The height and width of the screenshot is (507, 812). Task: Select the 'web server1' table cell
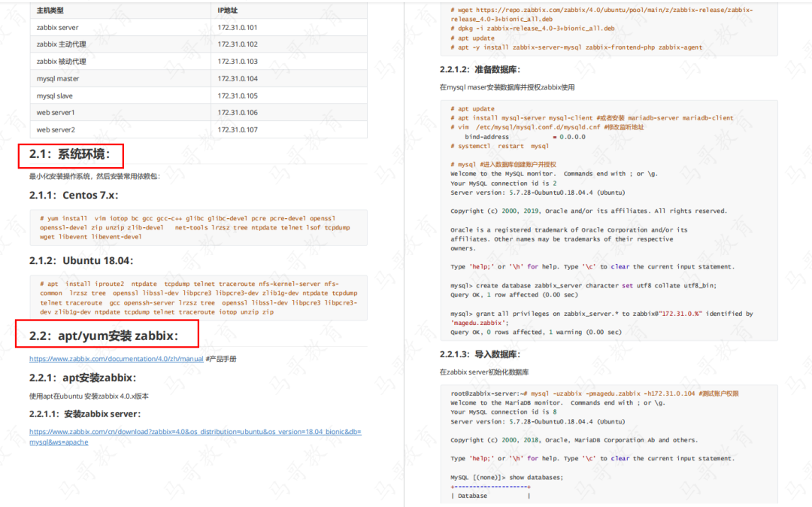point(120,112)
